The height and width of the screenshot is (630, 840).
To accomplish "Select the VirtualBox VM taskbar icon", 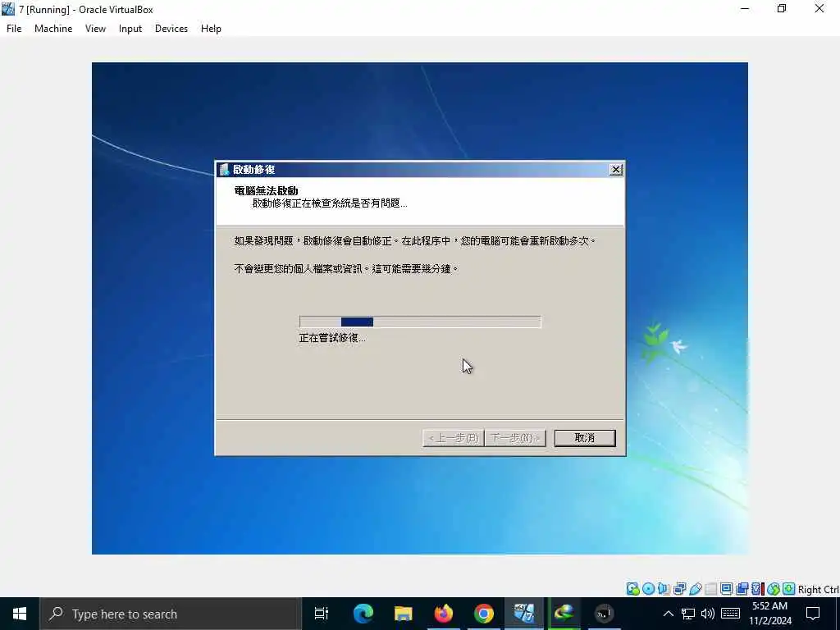I will (x=524, y=614).
